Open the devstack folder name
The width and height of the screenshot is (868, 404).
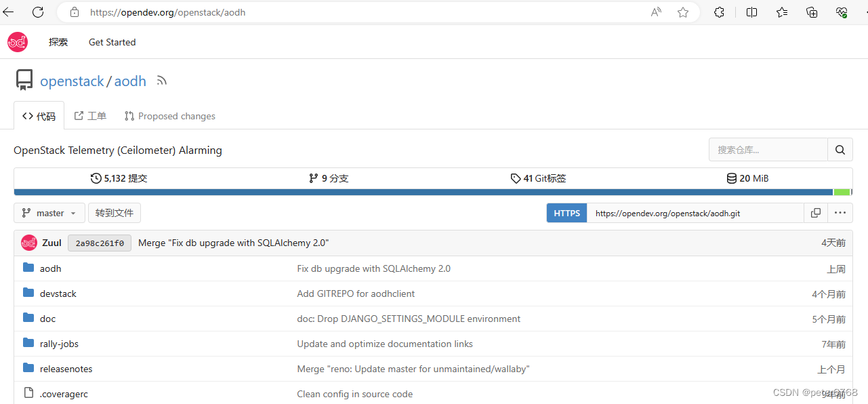click(58, 294)
